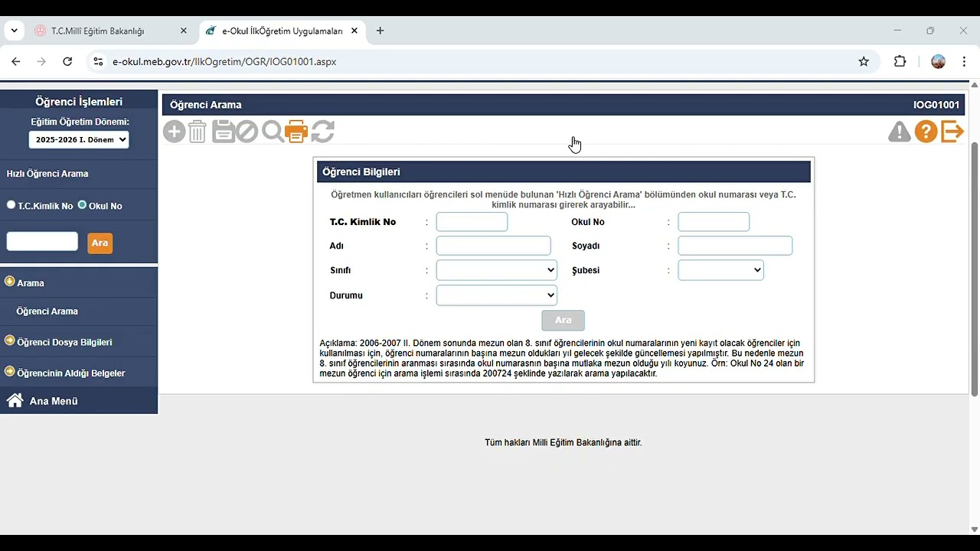This screenshot has width=980, height=551.
Task: Click the Okul No field in form
Action: 714,222
